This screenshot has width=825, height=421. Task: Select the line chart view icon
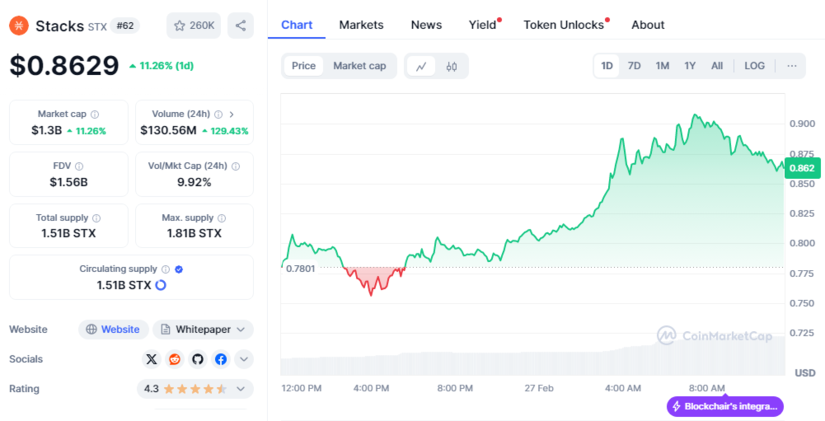click(x=422, y=66)
